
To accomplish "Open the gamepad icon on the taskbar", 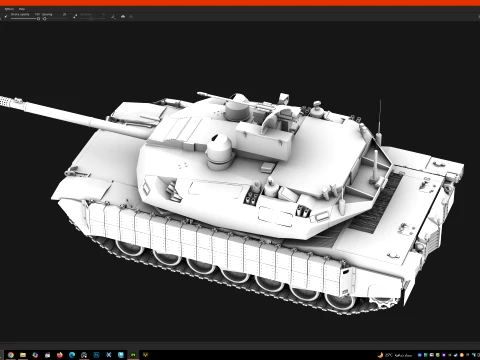I will click(x=84, y=355).
